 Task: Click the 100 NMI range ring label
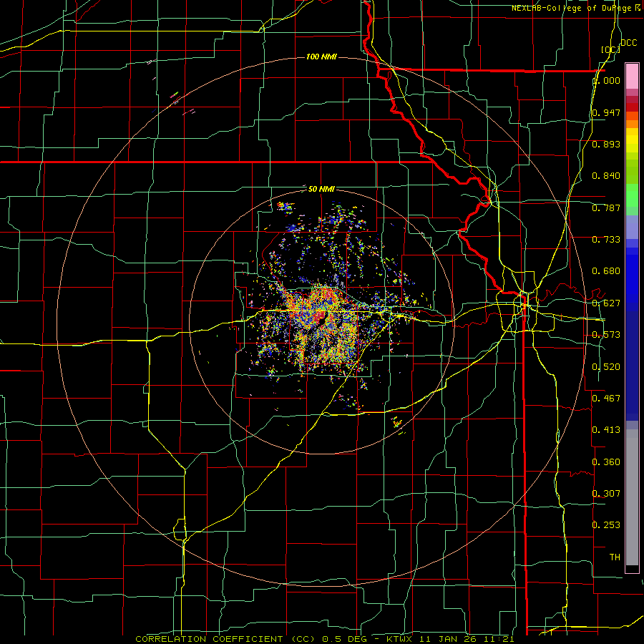click(x=321, y=57)
